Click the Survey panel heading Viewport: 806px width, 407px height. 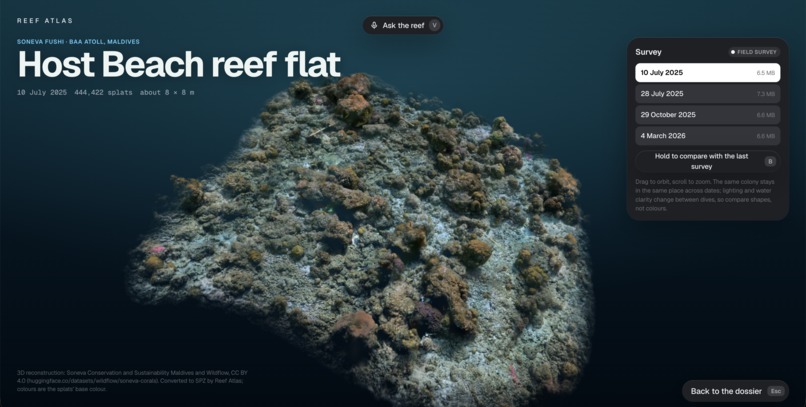[x=648, y=52]
